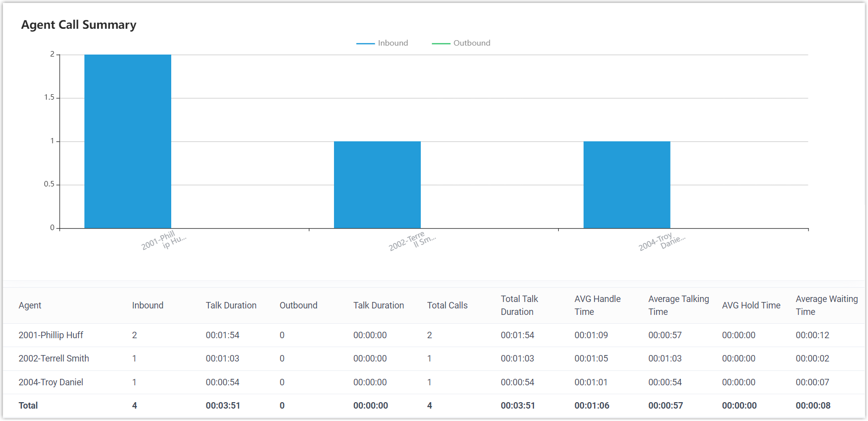868x421 pixels.
Task: Click the blue bar for 2002-Terrell Smith
Action: (377, 185)
